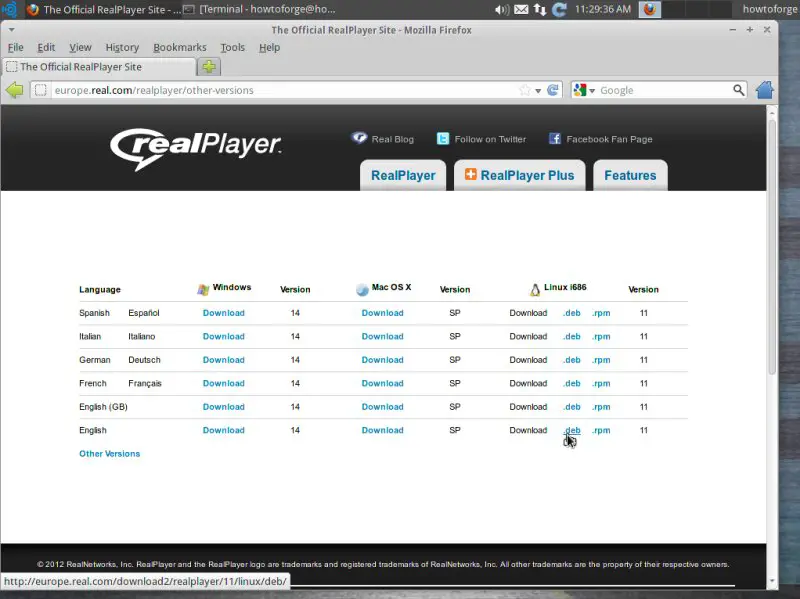
Task: Click the Firefox workspace thumbnail in panel
Action: click(x=650, y=9)
